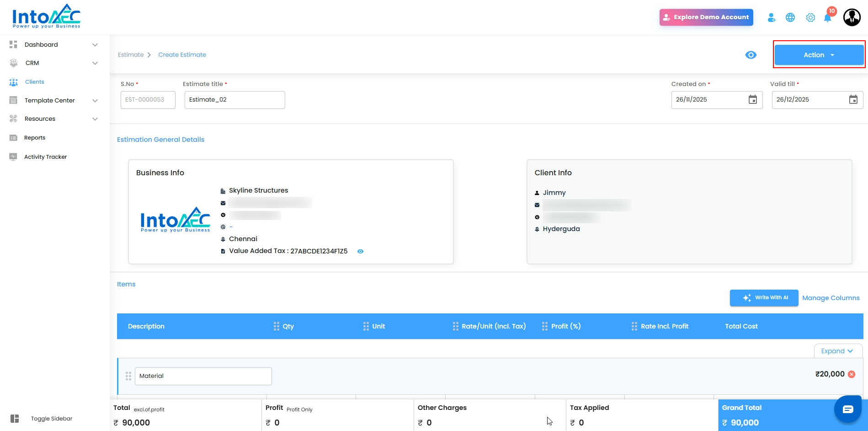Click the drag handle beside Material row
This screenshot has height=431, width=868.
(128, 376)
